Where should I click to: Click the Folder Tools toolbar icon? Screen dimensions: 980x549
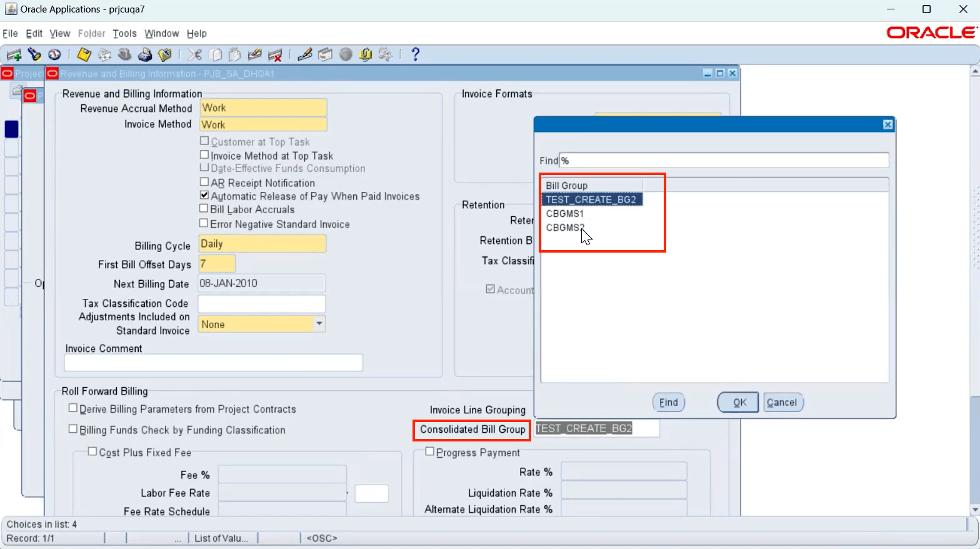click(x=386, y=55)
